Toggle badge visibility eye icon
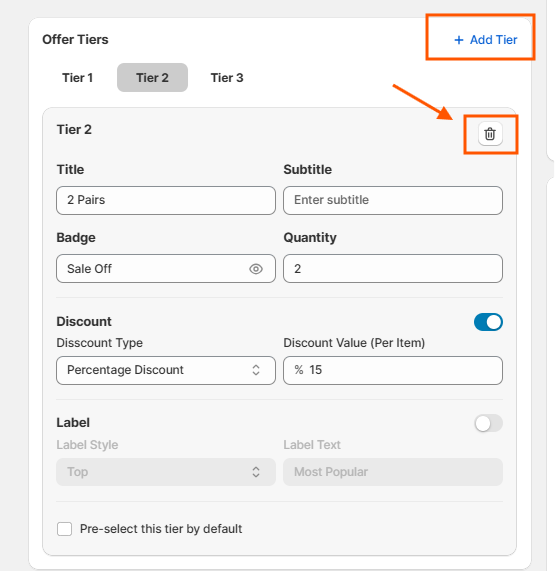This screenshot has width=555, height=572. pos(256,269)
